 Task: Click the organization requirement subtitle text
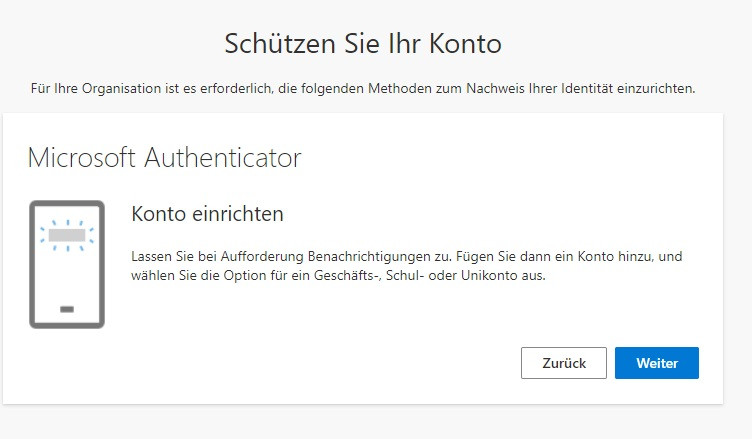363,89
